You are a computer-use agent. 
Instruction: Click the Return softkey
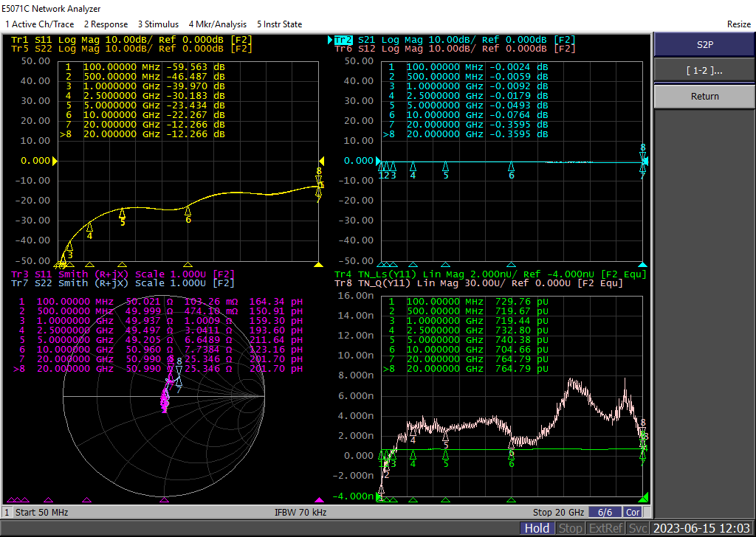pos(704,97)
